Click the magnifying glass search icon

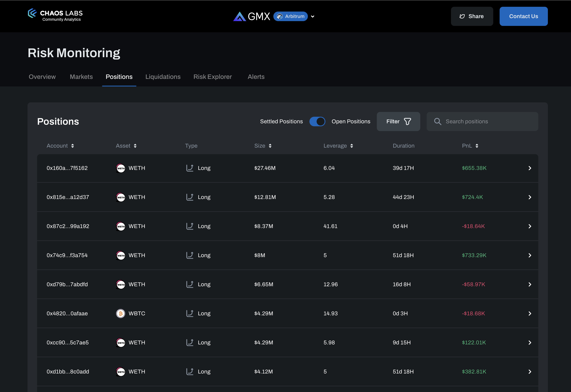(x=438, y=122)
